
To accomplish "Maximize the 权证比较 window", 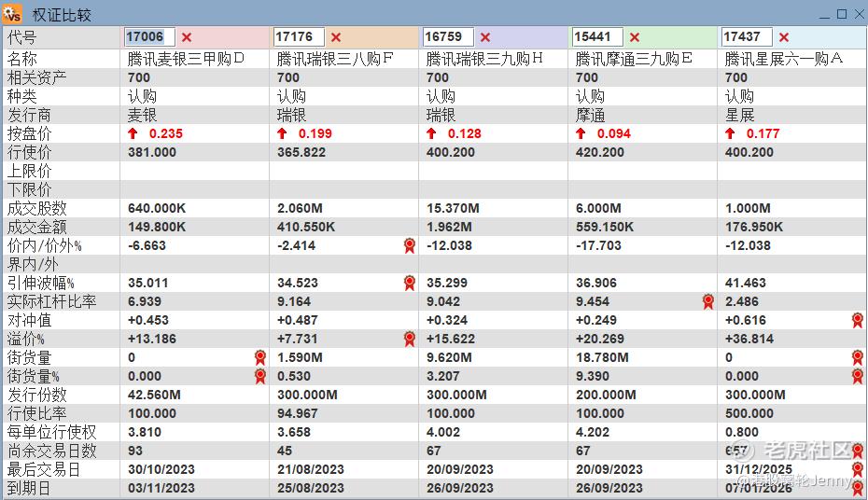I will click(842, 14).
